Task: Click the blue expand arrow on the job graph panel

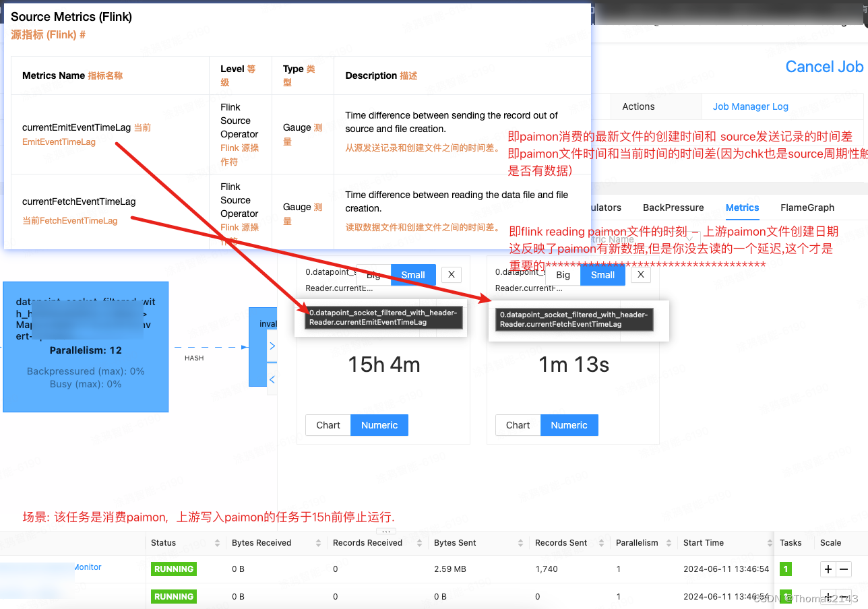Action: pyautogui.click(x=272, y=346)
